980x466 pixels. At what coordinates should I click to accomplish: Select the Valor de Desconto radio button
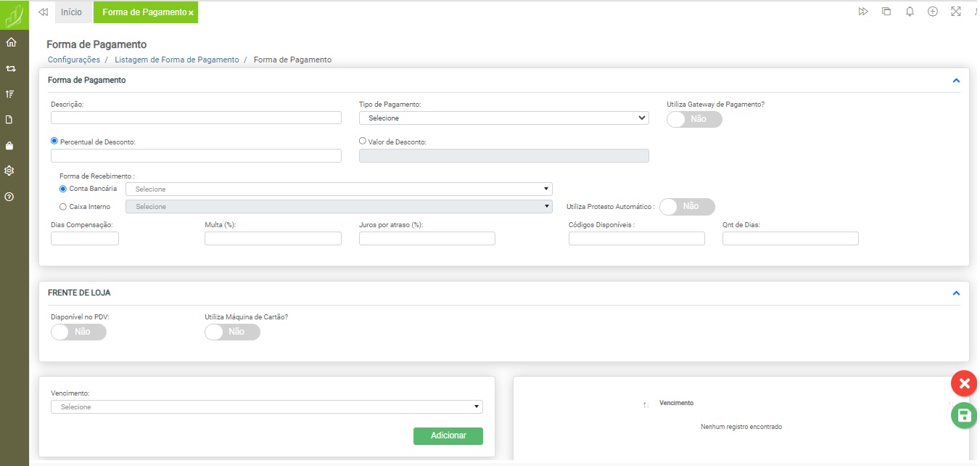point(363,142)
